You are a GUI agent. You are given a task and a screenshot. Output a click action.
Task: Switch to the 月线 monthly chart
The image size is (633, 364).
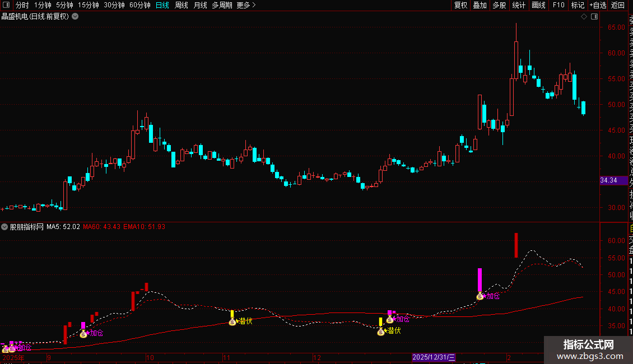tap(200, 5)
